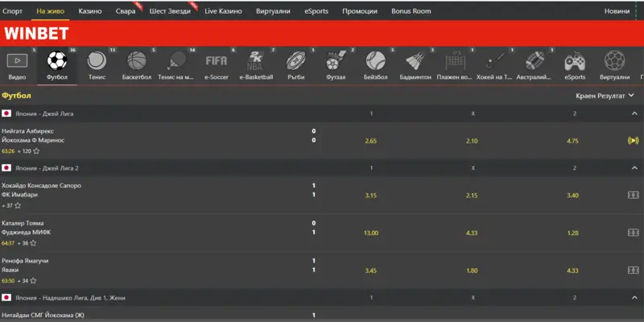Collapse the Япония - Джей Лига 2 section
644x322 pixels.
coord(634,167)
